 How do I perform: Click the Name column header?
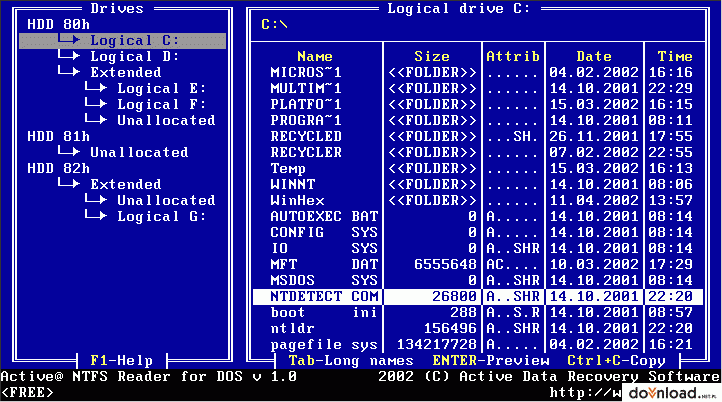[x=315, y=56]
